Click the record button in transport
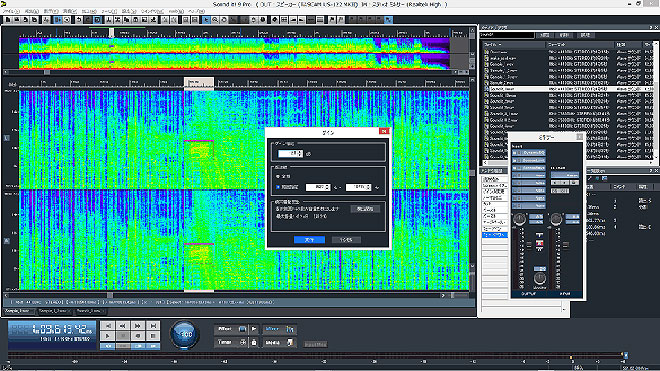 [x=138, y=336]
